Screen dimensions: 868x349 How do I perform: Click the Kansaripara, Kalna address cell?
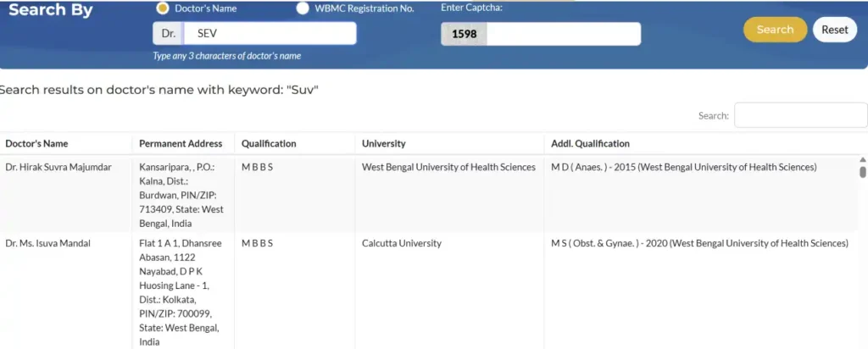[183, 194]
